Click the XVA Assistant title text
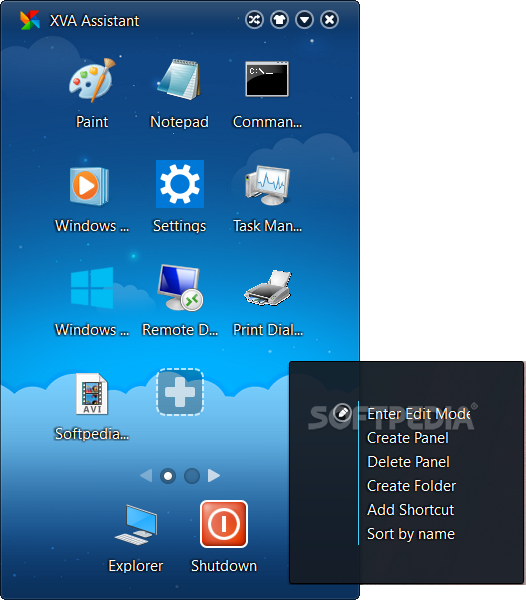The image size is (526, 600). [94, 21]
